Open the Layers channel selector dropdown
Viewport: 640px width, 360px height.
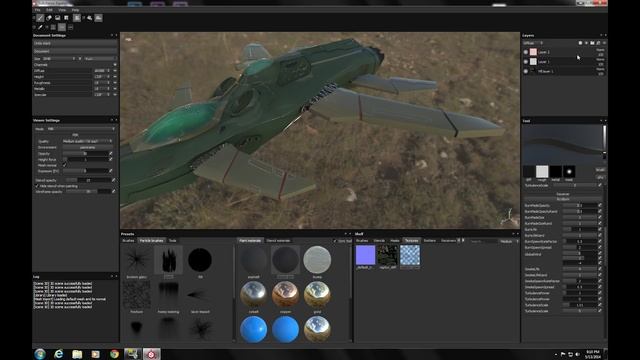click(x=534, y=43)
